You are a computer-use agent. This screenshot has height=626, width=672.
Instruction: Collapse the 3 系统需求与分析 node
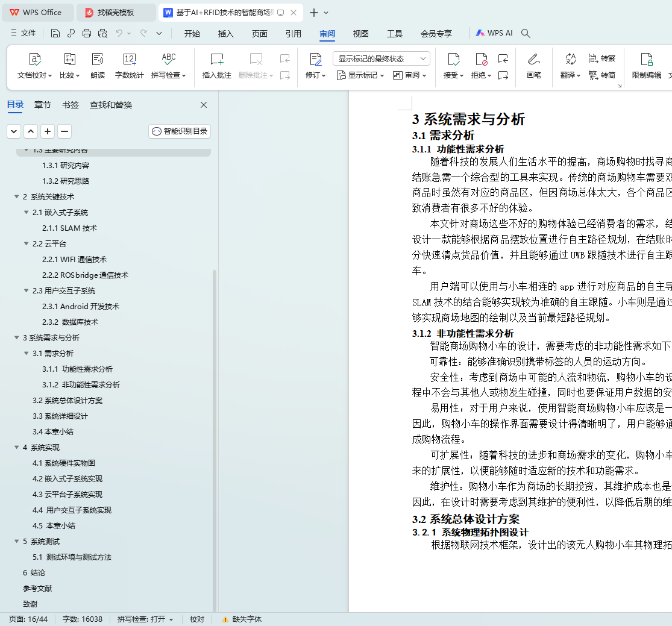pos(17,337)
